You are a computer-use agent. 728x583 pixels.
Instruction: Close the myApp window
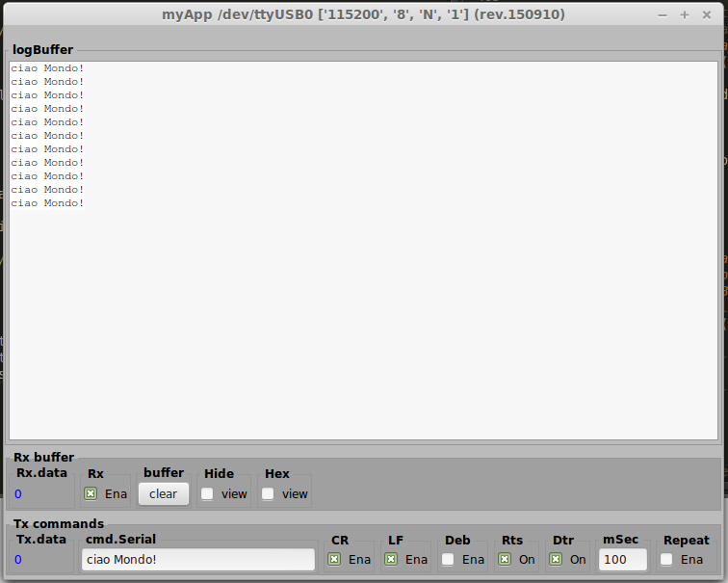pyautogui.click(x=708, y=14)
